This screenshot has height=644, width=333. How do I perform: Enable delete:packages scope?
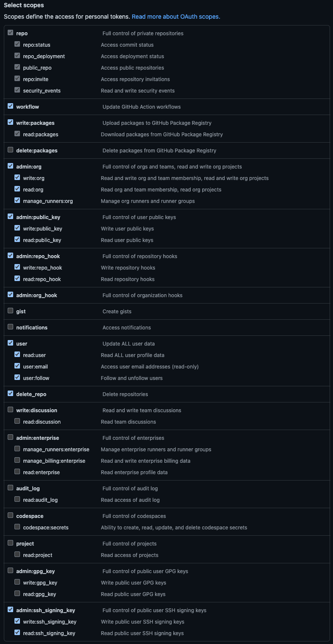pos(10,149)
